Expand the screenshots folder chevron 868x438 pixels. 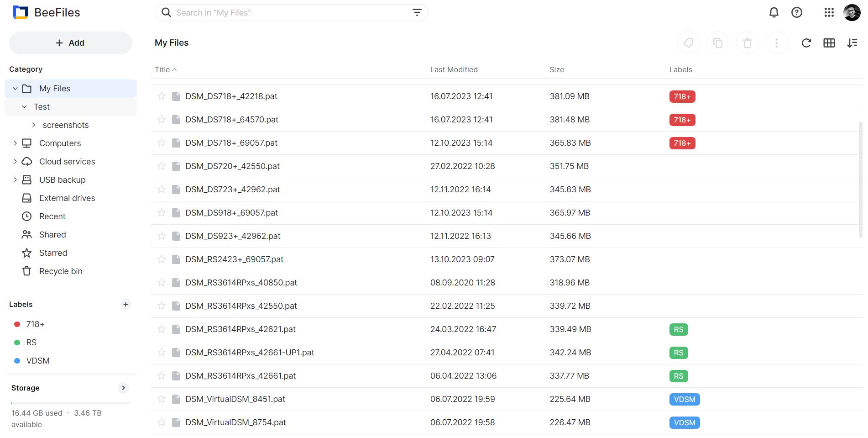tap(33, 125)
